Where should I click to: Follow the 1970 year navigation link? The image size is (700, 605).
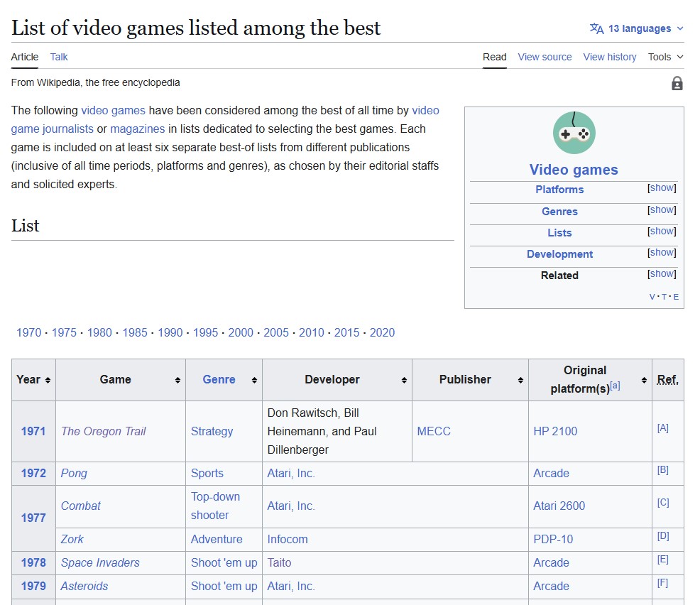[x=28, y=332]
